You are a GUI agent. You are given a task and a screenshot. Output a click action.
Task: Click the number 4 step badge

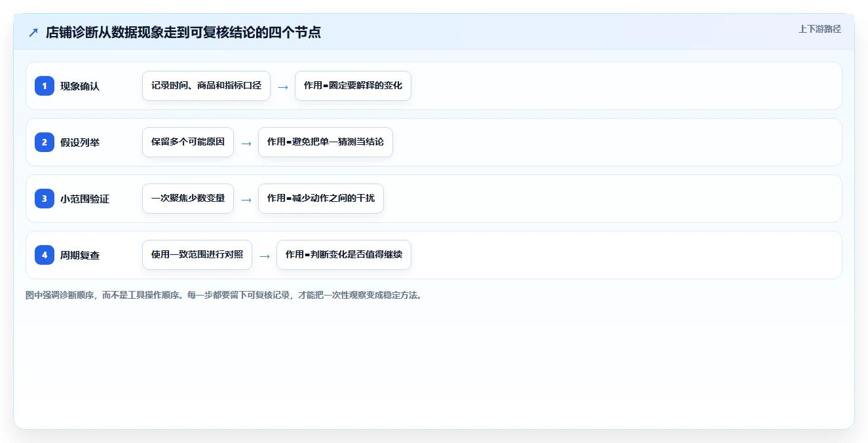click(45, 255)
